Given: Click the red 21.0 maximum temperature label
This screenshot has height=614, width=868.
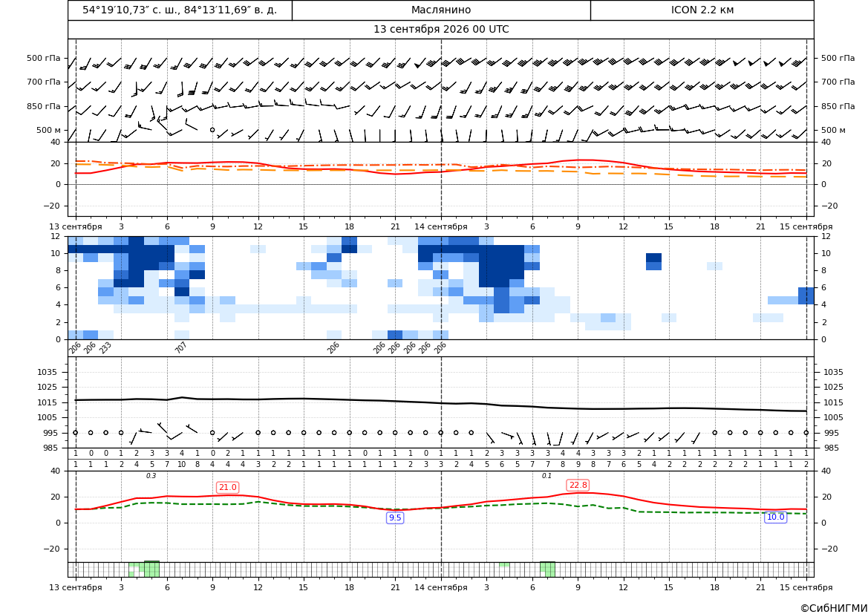Looking at the screenshot, I should click(x=227, y=487).
